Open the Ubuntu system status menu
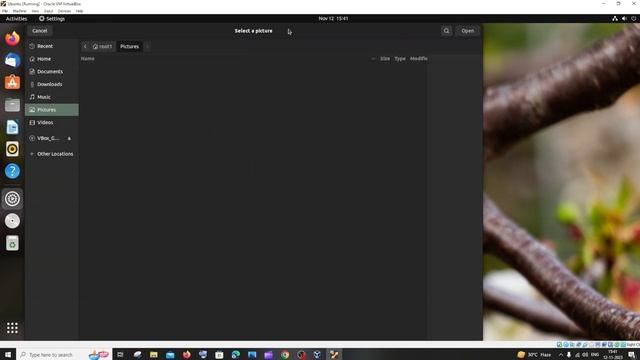This screenshot has width=640, height=360. pos(624,18)
